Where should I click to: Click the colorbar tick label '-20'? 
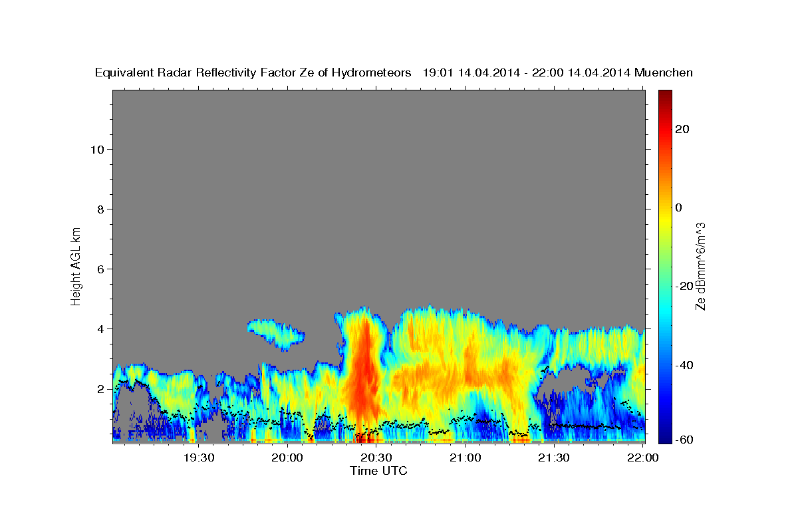(684, 286)
